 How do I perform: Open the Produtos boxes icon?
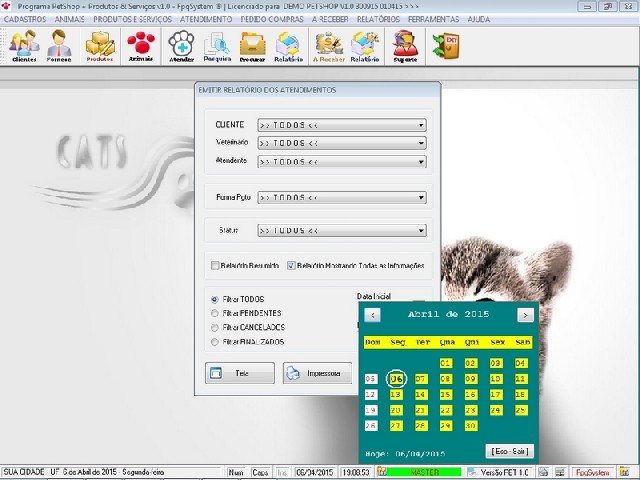click(x=100, y=46)
